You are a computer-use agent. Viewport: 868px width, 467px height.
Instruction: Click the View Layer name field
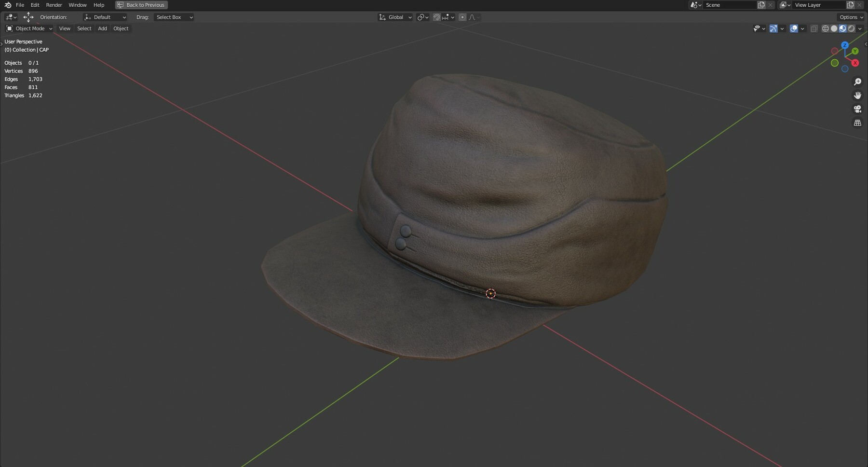820,5
